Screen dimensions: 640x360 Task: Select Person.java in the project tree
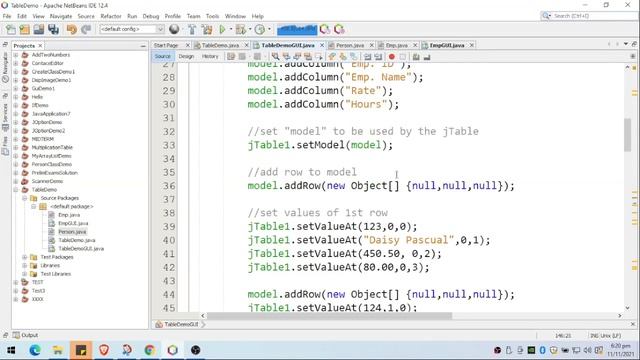point(72,232)
